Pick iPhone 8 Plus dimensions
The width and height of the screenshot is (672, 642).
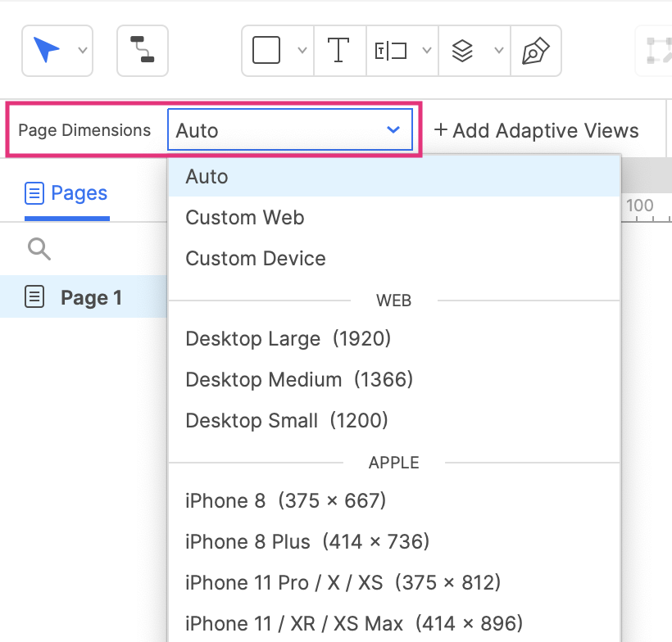[307, 541]
